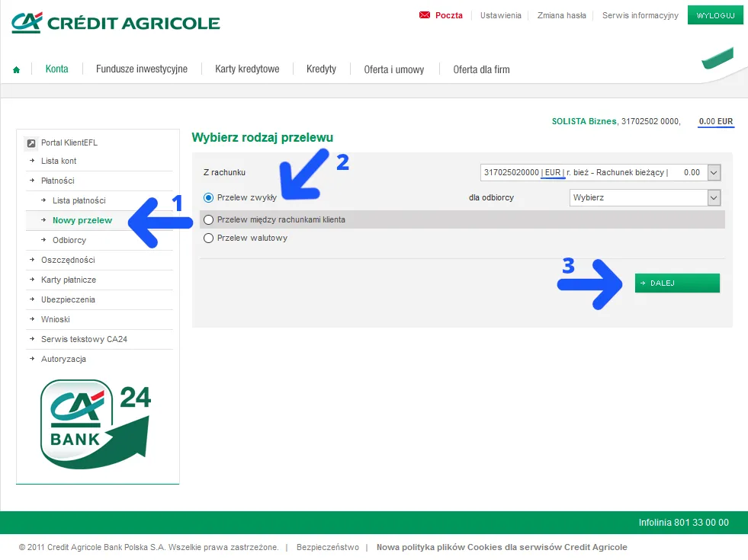The width and height of the screenshot is (748, 560).
Task: Open the Kredyty section
Action: 321,69
